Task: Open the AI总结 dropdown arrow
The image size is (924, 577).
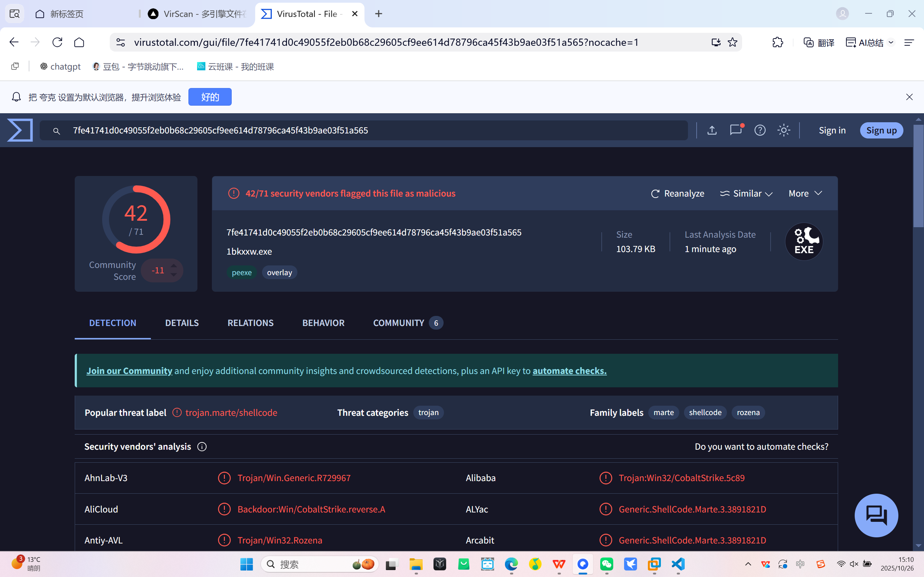Action: click(x=891, y=42)
